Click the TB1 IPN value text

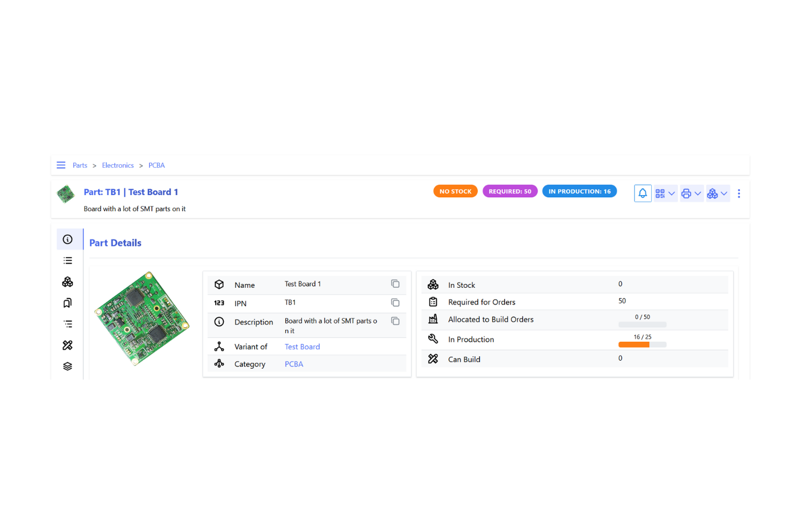290,302
